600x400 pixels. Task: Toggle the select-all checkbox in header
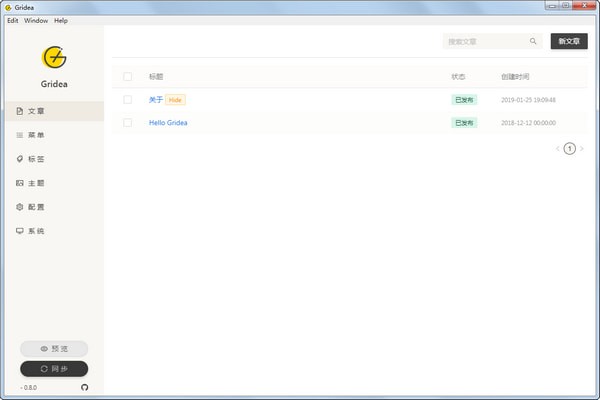(x=127, y=76)
